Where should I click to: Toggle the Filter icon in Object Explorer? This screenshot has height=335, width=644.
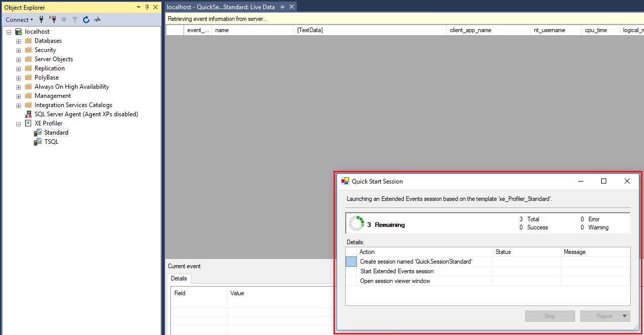[x=75, y=19]
